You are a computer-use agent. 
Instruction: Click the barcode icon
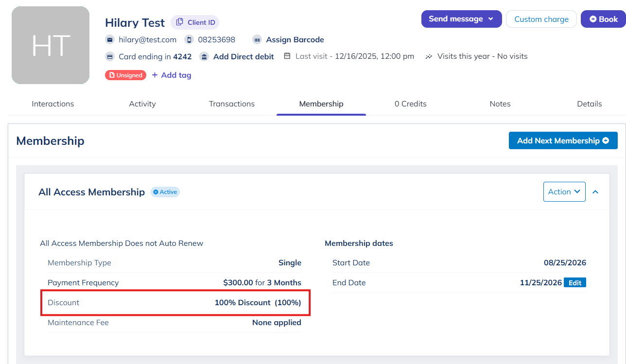coord(257,40)
